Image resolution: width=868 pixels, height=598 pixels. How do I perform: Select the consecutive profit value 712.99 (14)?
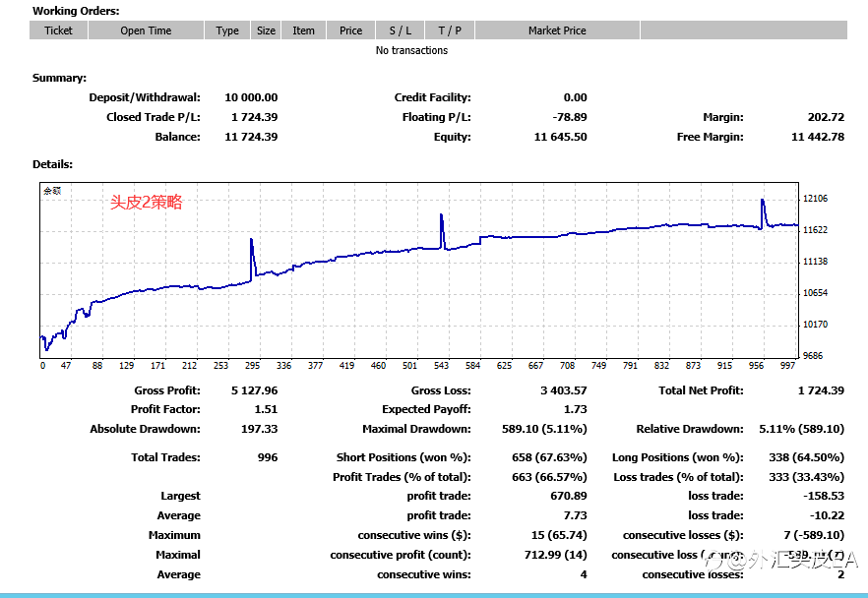point(555,555)
